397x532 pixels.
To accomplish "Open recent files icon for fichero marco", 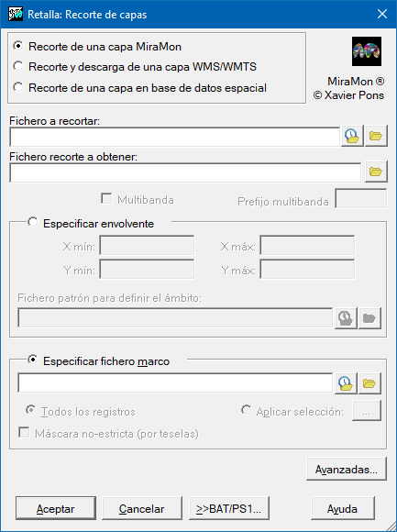I will coord(346,383).
